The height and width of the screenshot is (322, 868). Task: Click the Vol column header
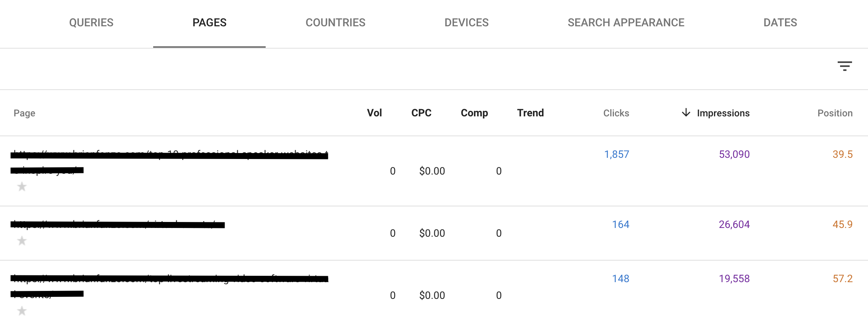point(374,113)
